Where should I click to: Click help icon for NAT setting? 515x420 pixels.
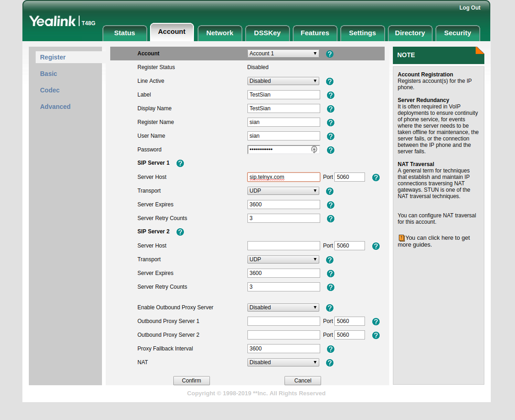(330, 363)
